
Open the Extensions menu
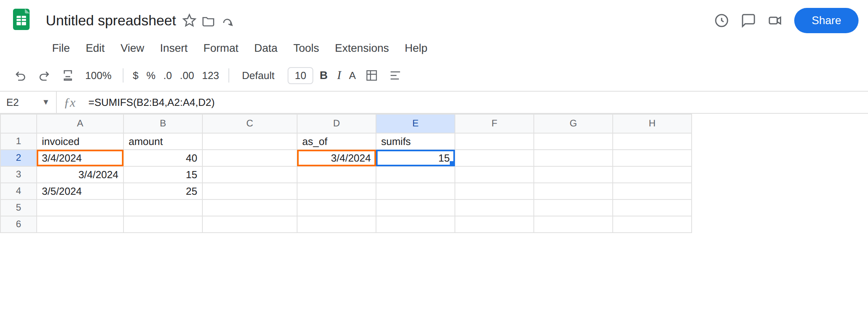coord(362,48)
